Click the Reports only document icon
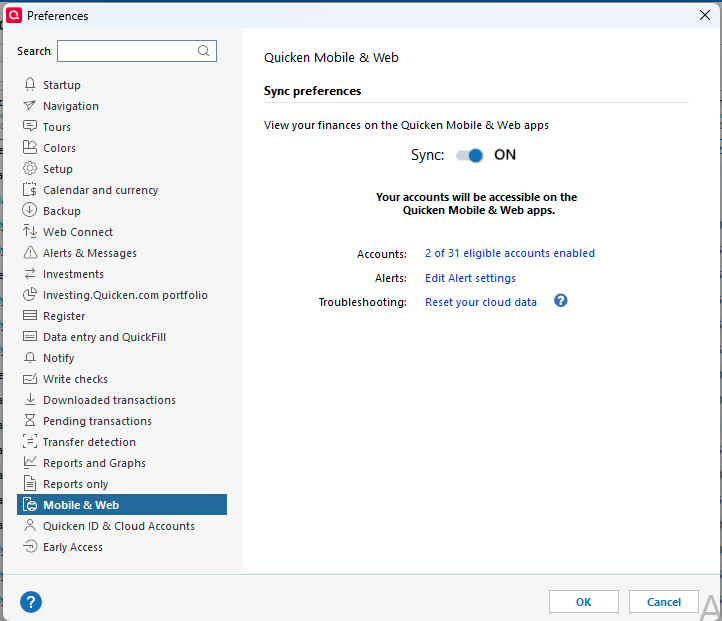The width and height of the screenshot is (722, 621). coord(30,483)
